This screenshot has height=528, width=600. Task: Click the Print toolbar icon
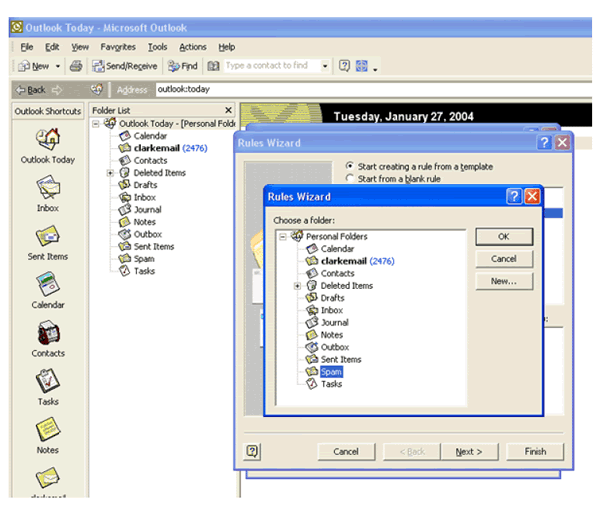(x=76, y=66)
